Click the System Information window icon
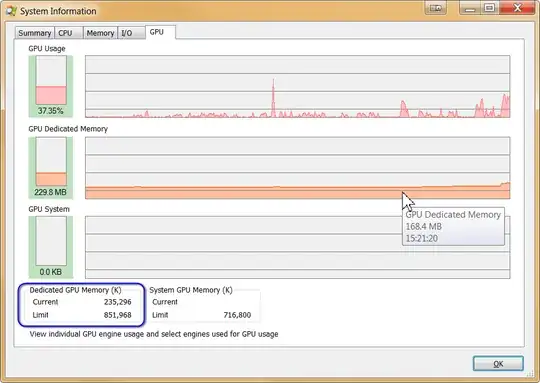The image size is (540, 383). 11,11
